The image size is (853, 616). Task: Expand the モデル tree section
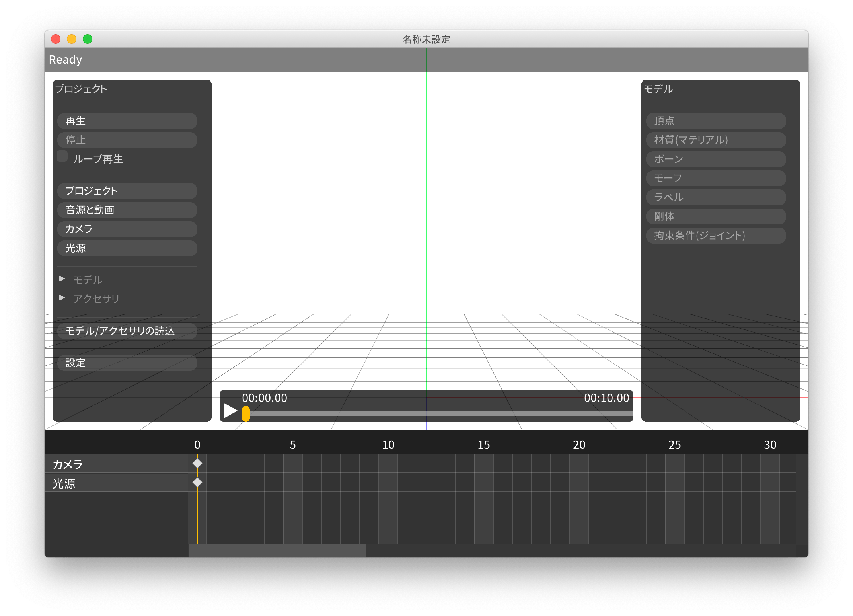(62, 279)
